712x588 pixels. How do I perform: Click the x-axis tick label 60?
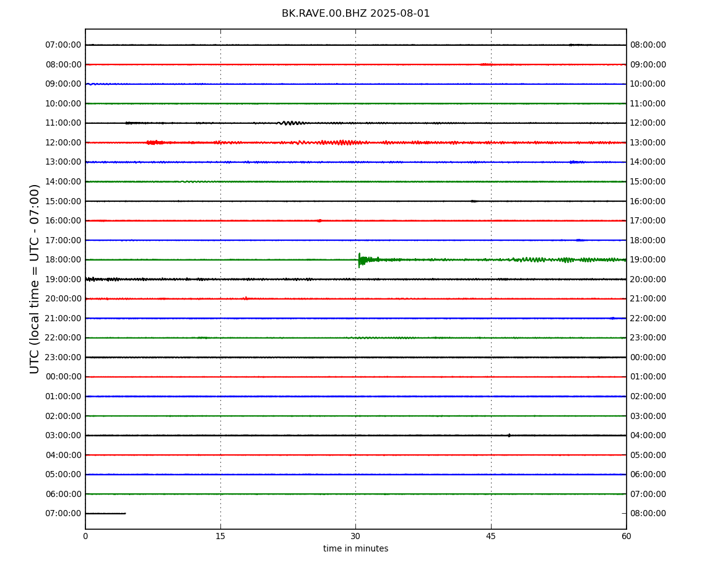[626, 536]
